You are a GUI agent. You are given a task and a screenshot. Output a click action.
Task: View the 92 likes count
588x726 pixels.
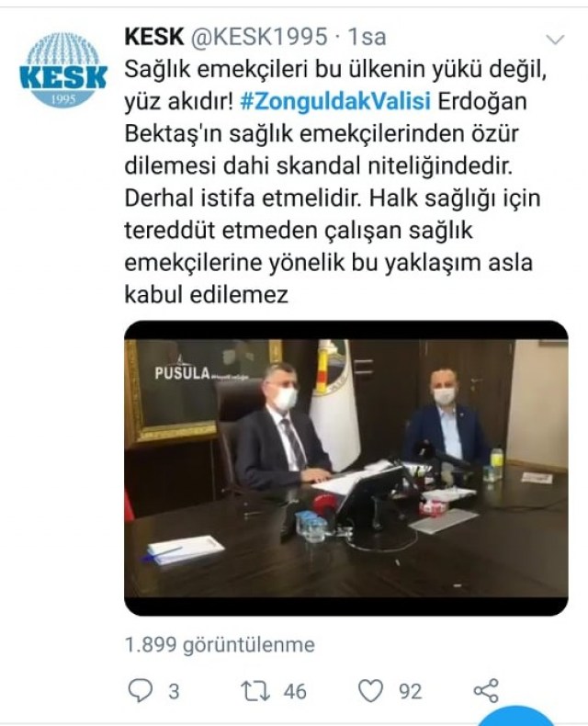[x=411, y=692]
